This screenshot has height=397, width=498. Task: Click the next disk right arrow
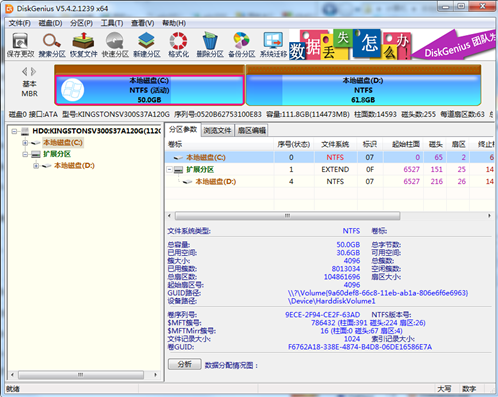tap(33, 71)
